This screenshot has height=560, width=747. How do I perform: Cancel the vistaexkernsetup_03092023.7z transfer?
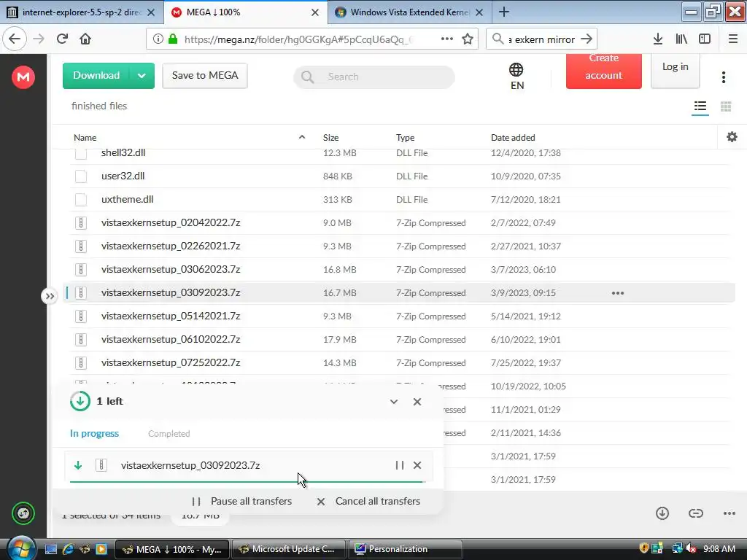tap(417, 465)
